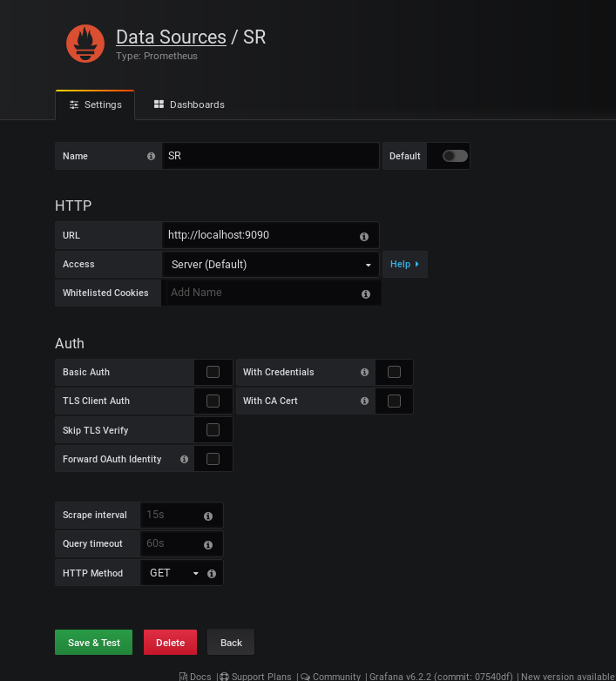The image size is (616, 681).
Task: Open the Docs footer link
Action: (x=195, y=677)
